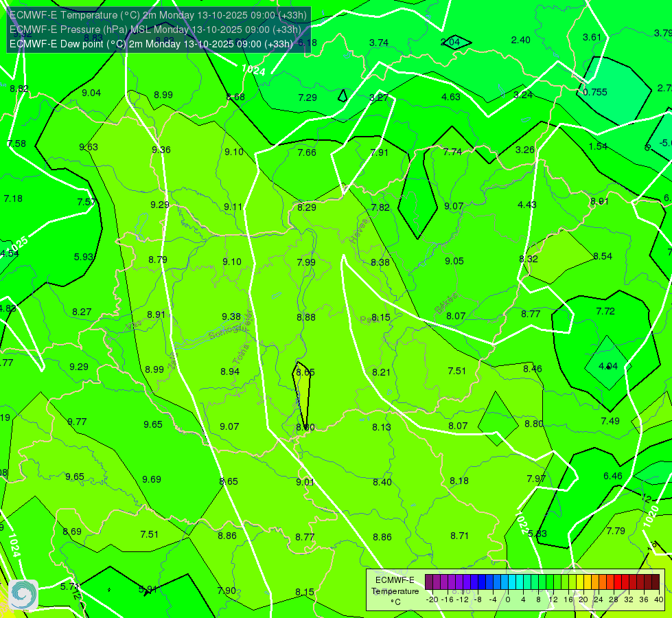The image size is (672, 618).
Task: Click the dew point value 6.46
Action: [613, 476]
